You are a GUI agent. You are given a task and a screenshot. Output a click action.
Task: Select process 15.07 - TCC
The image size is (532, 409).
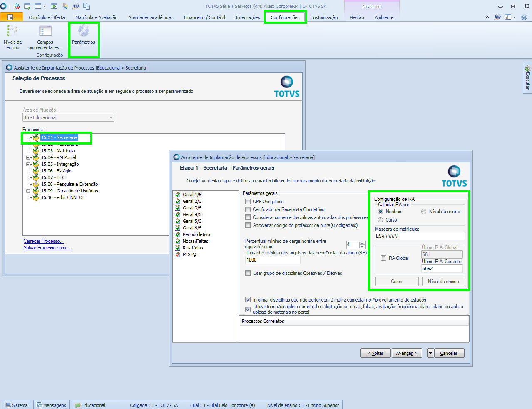pyautogui.click(x=53, y=177)
